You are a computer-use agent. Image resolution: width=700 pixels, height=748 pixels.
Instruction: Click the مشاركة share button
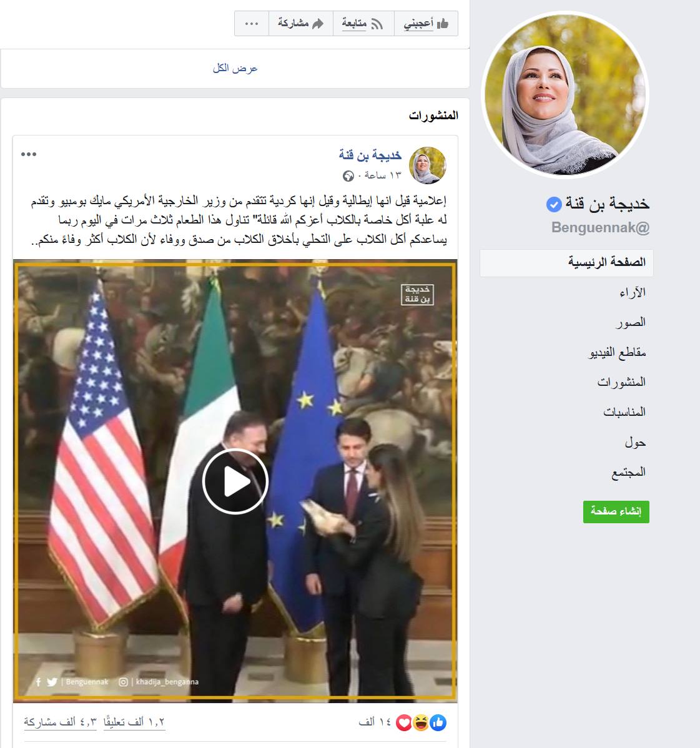tap(300, 23)
